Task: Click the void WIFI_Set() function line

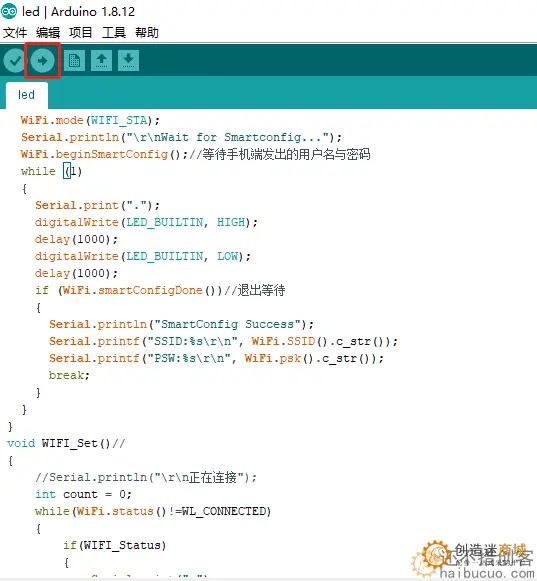Action: coord(66,443)
